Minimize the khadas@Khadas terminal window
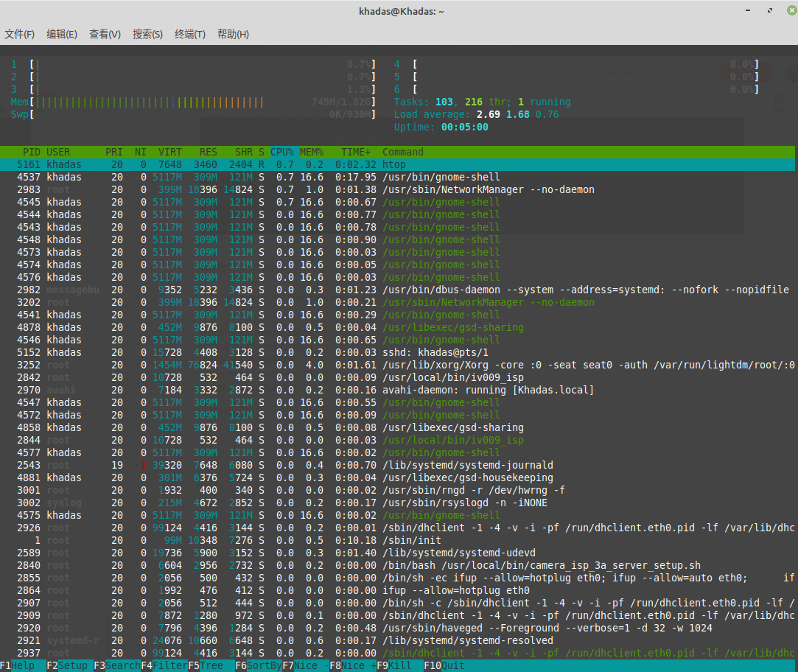798x672 pixels. 748,11
